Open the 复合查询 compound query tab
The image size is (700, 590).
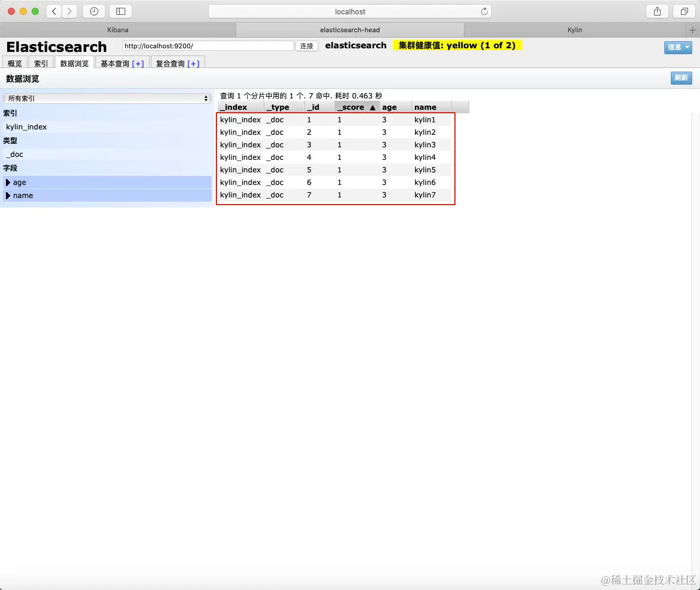pyautogui.click(x=177, y=62)
